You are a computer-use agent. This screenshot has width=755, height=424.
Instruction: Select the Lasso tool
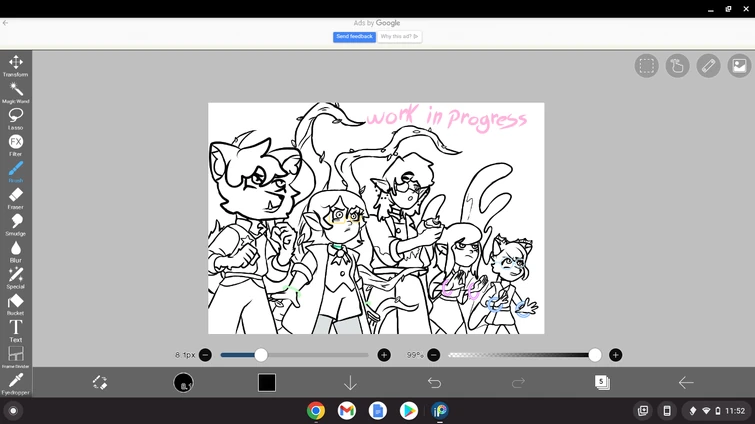tap(15, 119)
